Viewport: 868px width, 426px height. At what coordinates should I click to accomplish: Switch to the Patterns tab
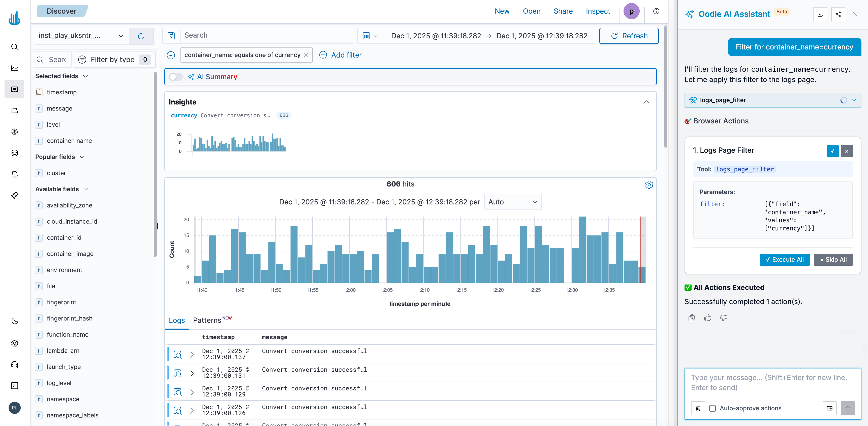click(x=207, y=320)
